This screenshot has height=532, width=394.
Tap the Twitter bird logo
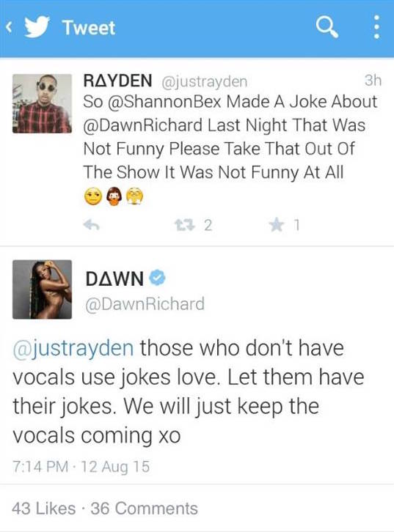pyautogui.click(x=37, y=27)
